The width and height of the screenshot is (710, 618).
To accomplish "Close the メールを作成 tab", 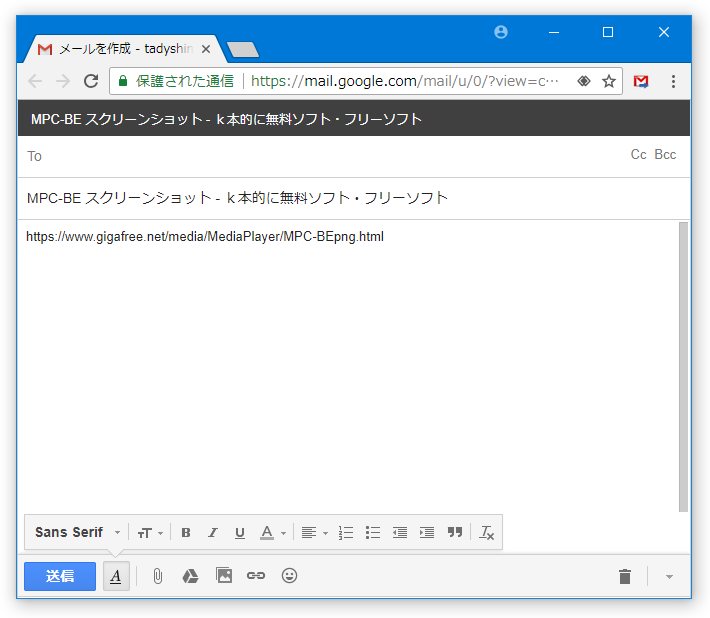I will [x=206, y=49].
